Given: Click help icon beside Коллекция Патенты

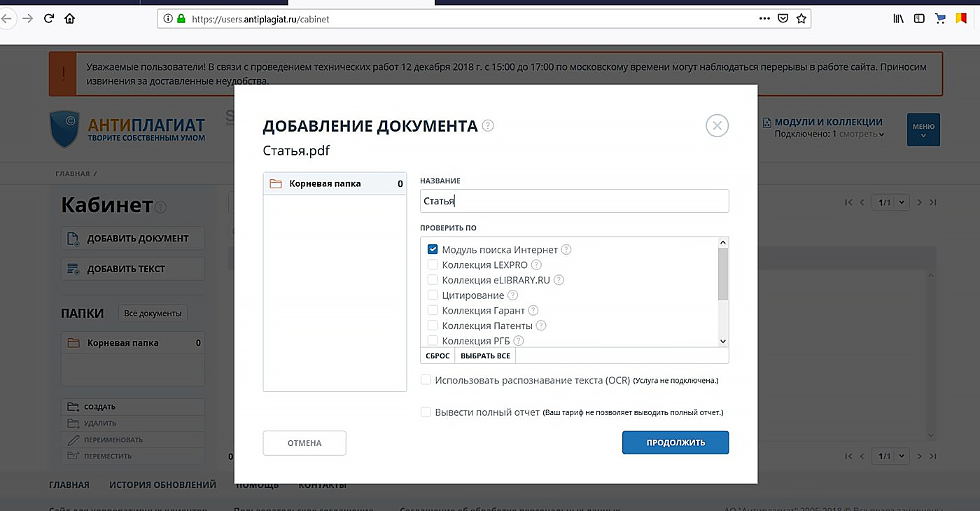Looking at the screenshot, I should [541, 325].
